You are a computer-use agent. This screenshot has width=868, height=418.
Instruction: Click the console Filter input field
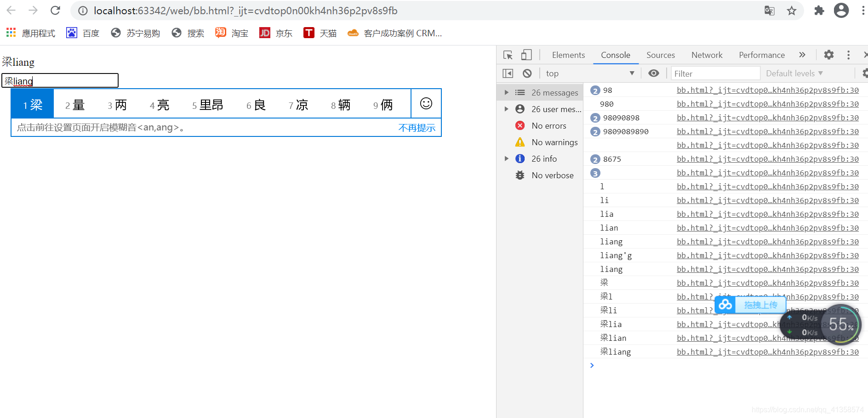pos(715,73)
